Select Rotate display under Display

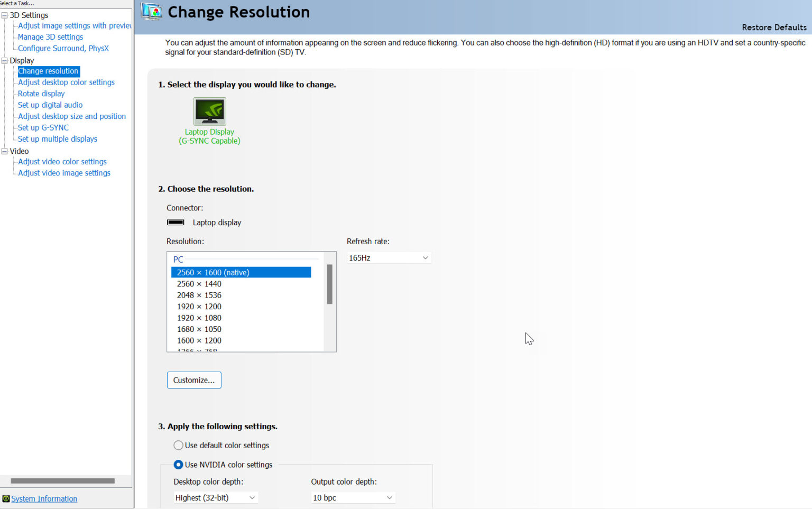(x=41, y=93)
